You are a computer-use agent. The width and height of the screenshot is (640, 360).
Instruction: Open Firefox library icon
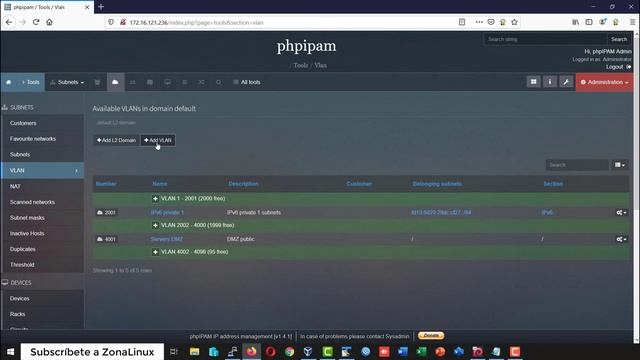[x=576, y=22]
